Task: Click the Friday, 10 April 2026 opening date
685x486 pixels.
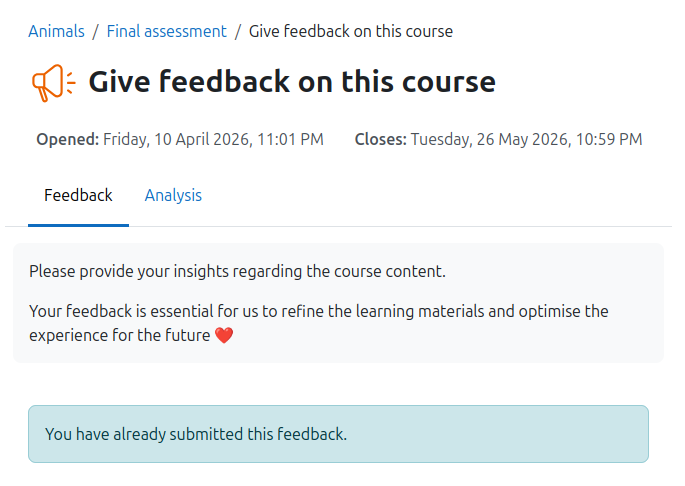Action: click(x=178, y=140)
